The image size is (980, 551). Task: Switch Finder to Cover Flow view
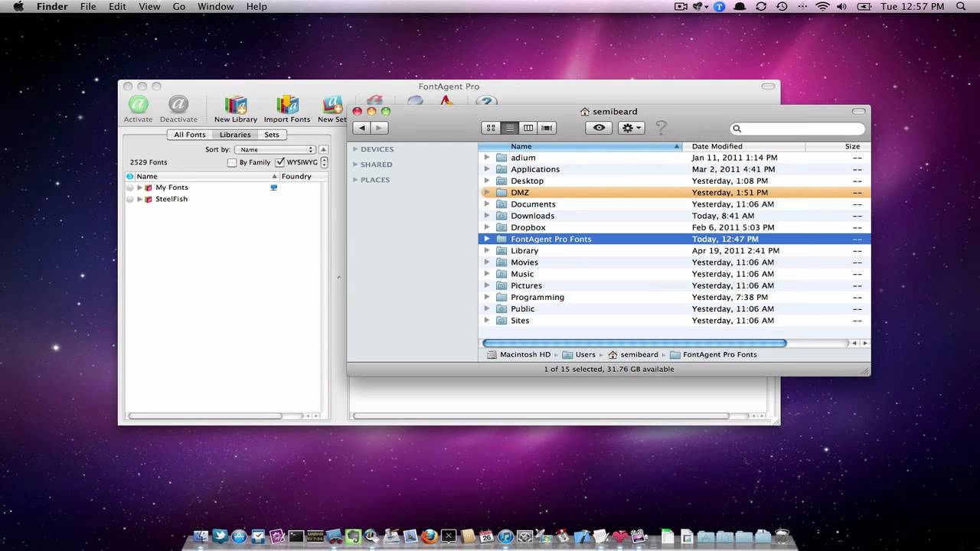[x=547, y=128]
